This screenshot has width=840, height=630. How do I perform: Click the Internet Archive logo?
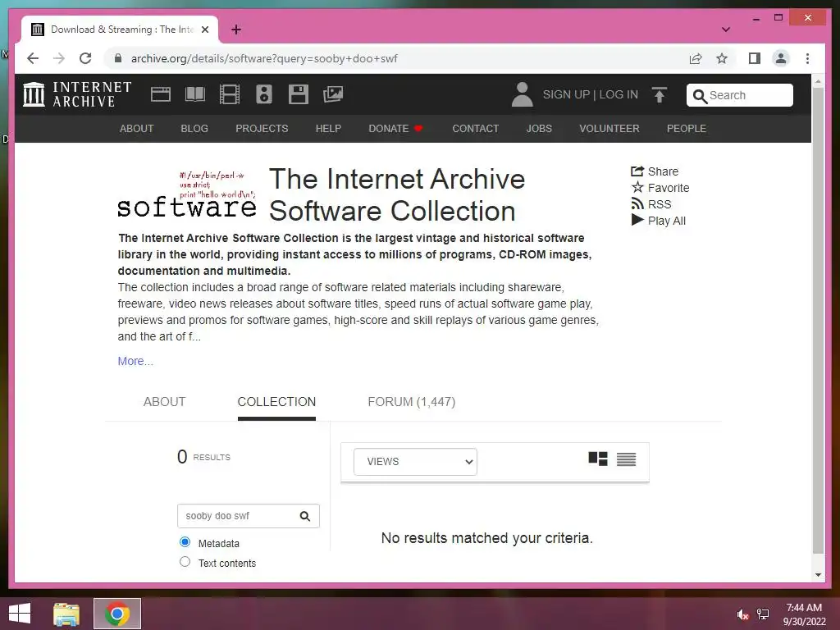[77, 94]
